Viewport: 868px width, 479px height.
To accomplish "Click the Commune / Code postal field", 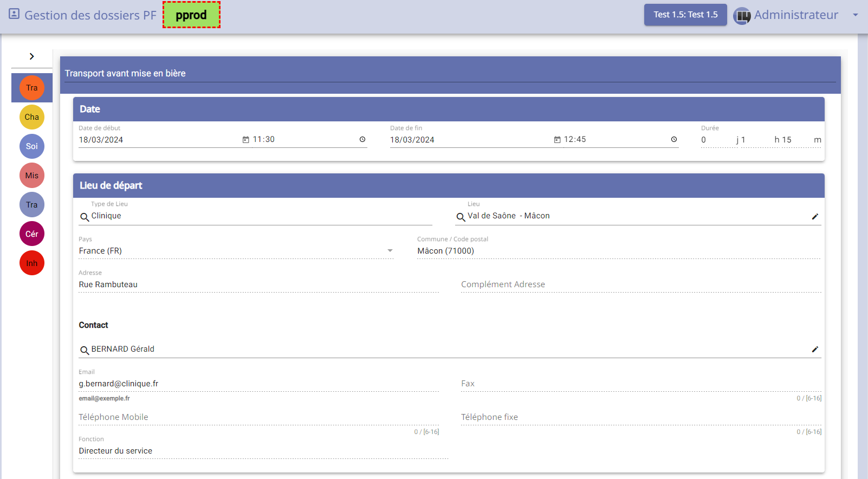I will 619,251.
